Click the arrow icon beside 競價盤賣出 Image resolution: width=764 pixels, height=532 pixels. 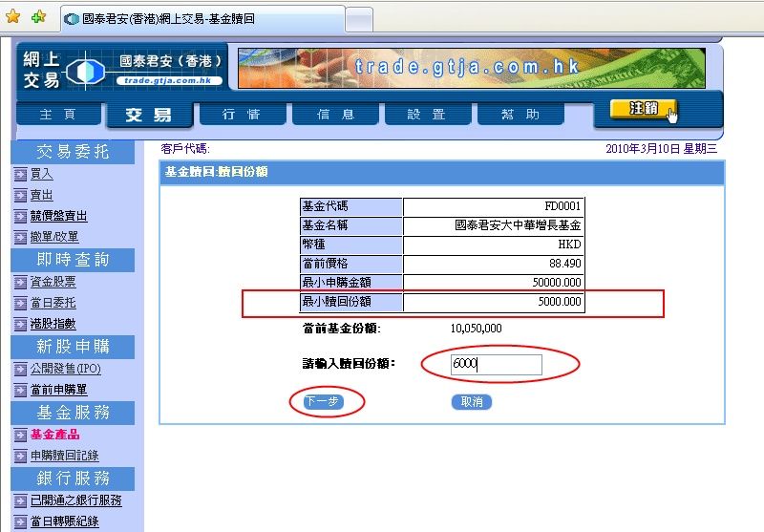tap(20, 216)
